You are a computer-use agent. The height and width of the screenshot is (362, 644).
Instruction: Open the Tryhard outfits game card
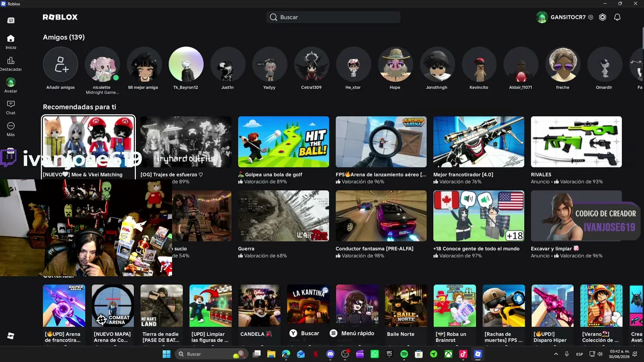coord(186,142)
